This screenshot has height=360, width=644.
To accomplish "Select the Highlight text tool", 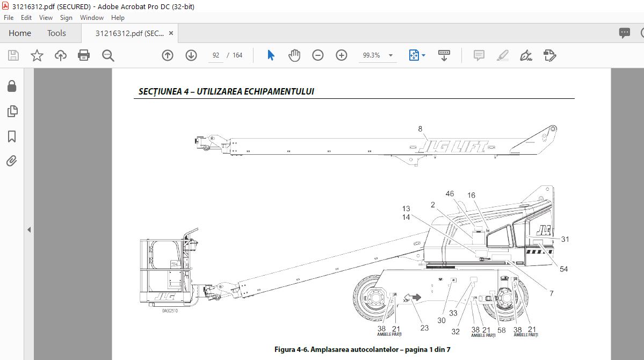I will pos(502,55).
